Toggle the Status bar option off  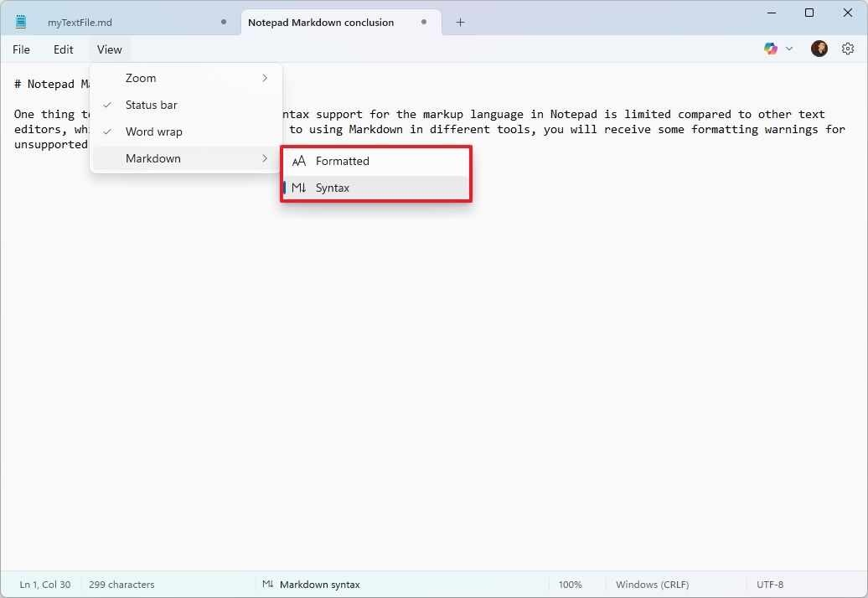152,105
